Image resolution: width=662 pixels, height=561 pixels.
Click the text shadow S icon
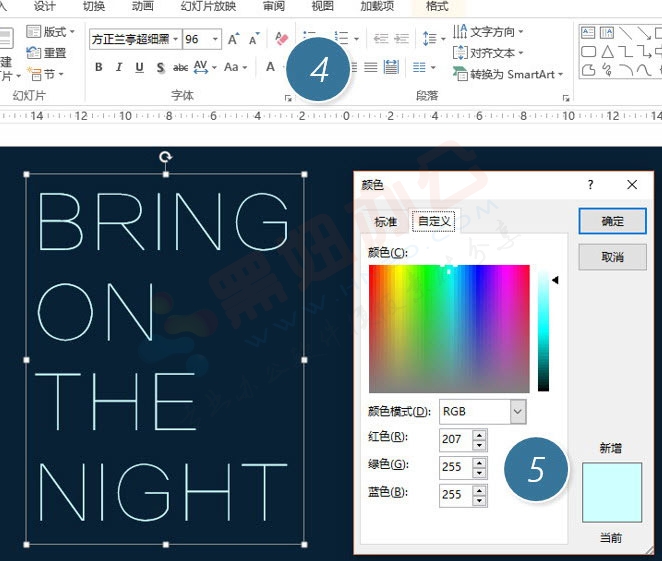[158, 68]
